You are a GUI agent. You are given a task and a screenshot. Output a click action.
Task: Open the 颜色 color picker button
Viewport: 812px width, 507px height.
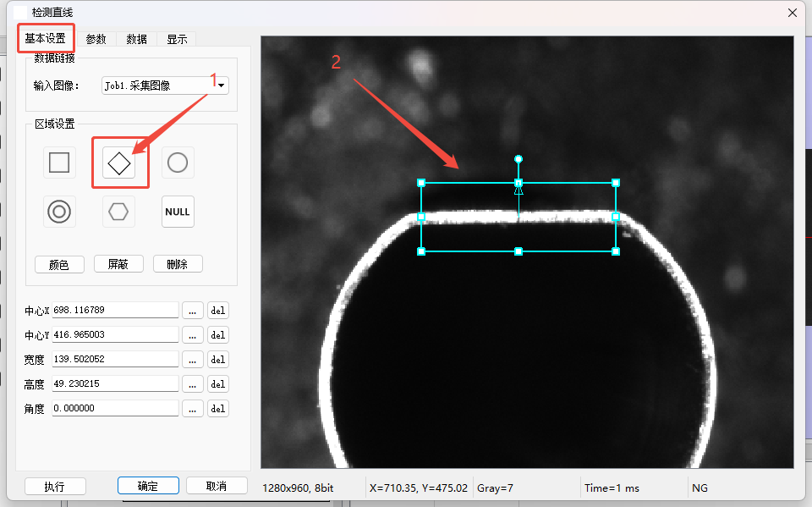[59, 264]
